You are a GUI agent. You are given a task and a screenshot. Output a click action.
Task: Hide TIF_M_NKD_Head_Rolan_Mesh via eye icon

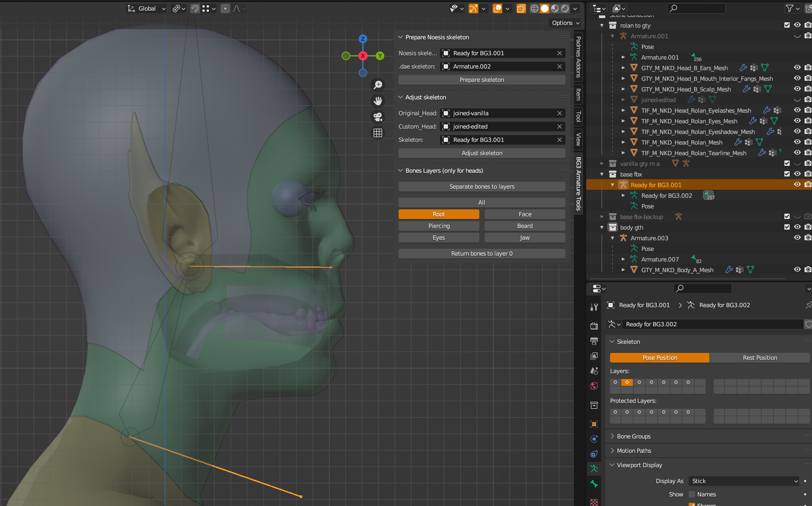(x=797, y=142)
